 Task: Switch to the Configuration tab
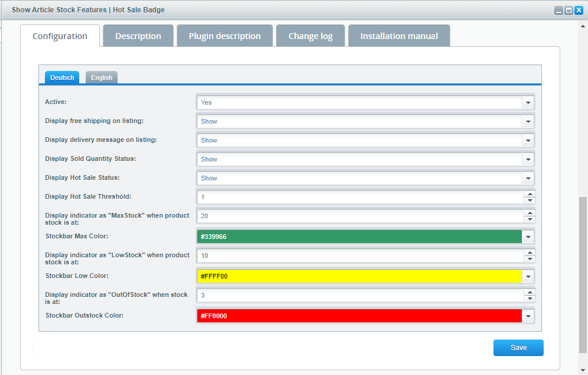[x=60, y=36]
